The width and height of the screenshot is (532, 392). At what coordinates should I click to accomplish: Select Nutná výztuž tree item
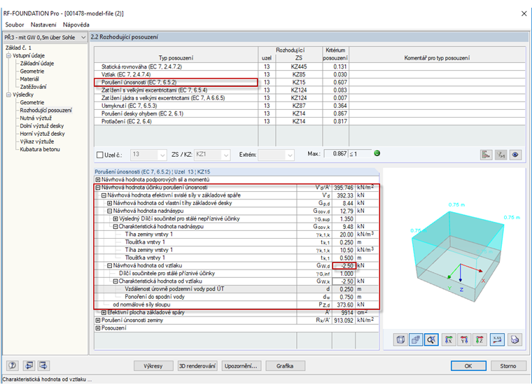36,118
